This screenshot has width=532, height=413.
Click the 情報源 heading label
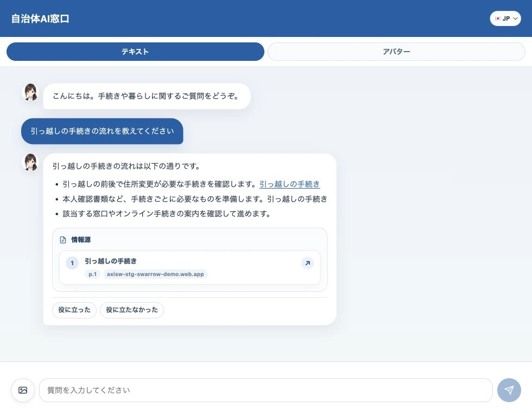pyautogui.click(x=81, y=240)
